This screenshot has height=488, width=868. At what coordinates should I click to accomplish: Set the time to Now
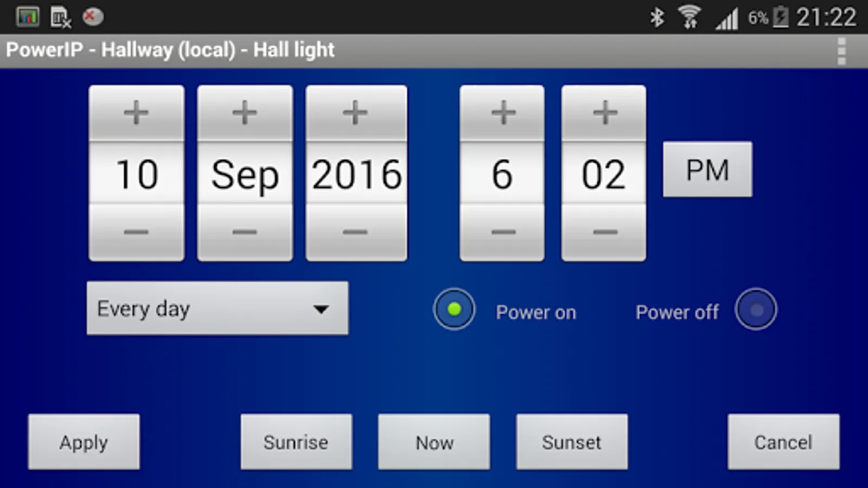(x=434, y=442)
